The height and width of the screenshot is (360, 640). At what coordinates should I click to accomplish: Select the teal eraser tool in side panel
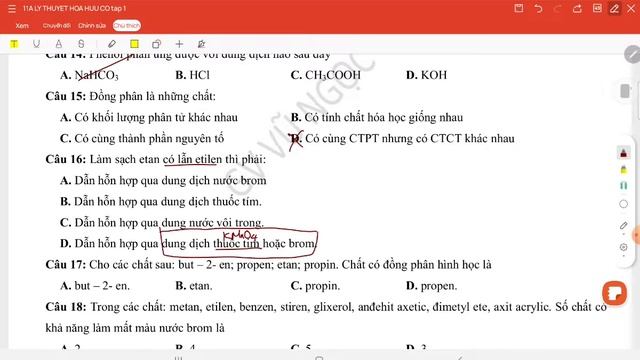coord(623,186)
